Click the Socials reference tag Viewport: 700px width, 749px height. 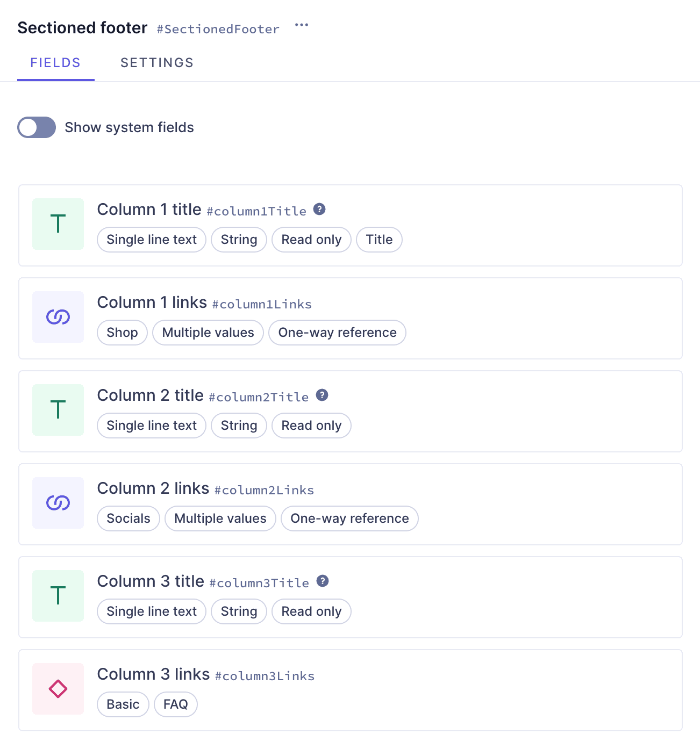coord(128,518)
